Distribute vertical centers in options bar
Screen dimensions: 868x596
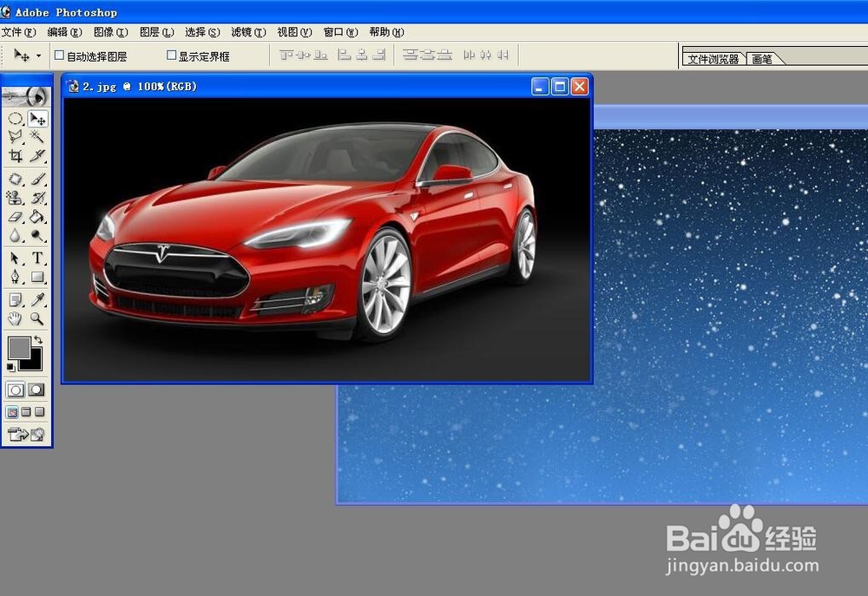[427, 55]
